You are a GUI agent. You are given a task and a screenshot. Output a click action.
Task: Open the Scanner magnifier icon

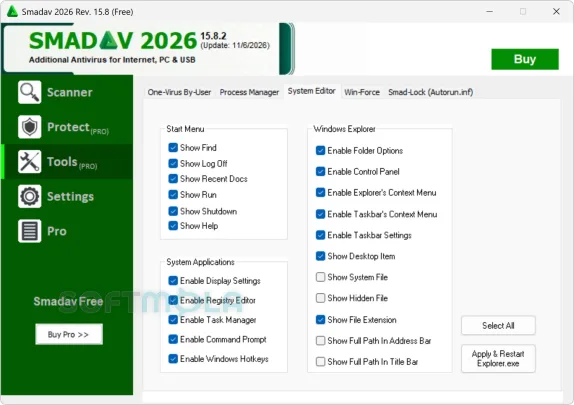[x=29, y=92]
